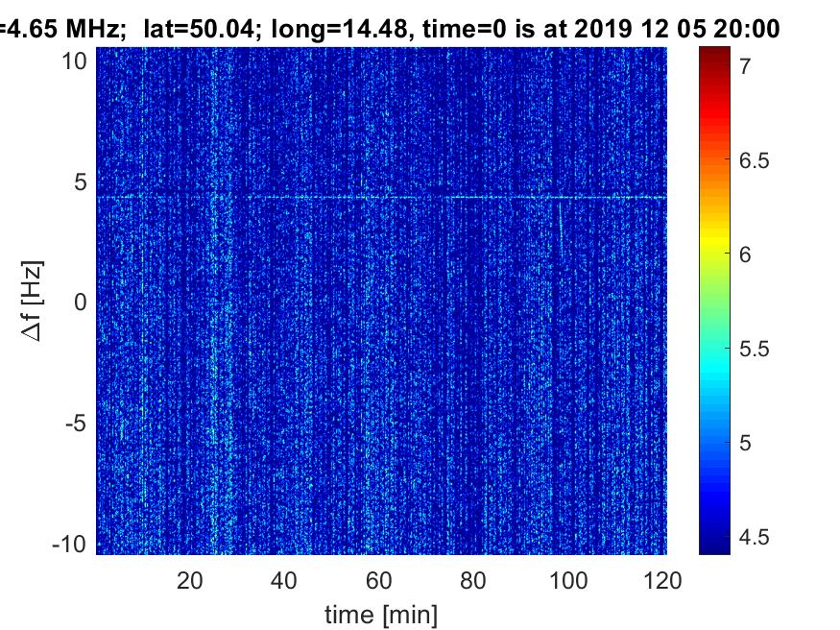Screen dimensions: 840x630
Task: Click the x-axis tick label 120
Action: click(x=662, y=580)
